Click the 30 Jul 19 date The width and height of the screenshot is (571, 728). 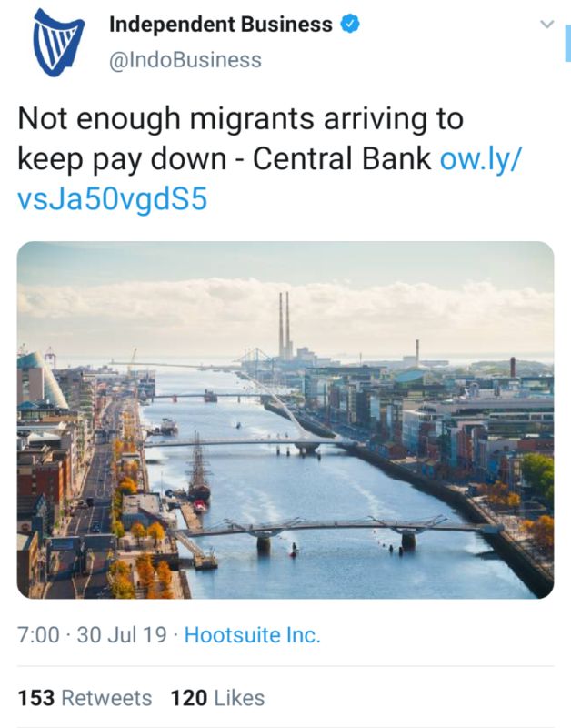(122, 634)
